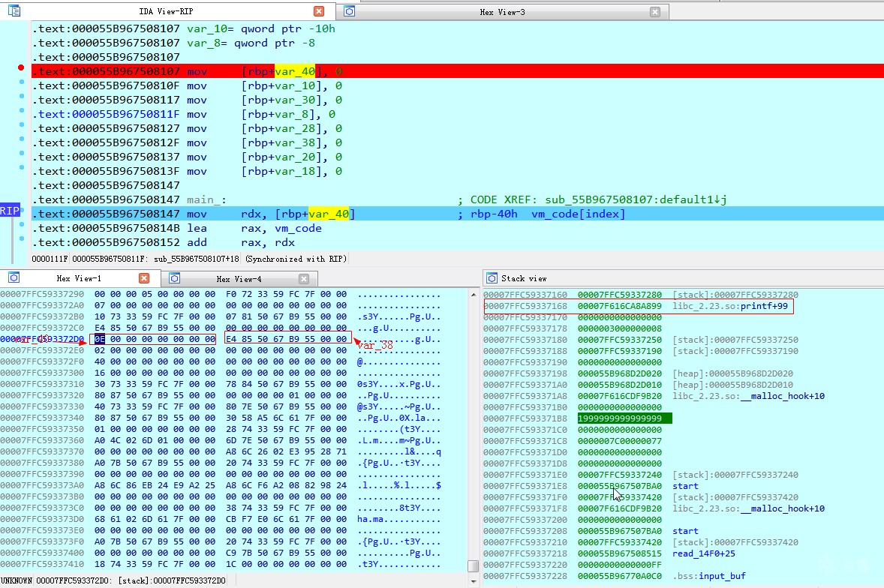
Task: Click the read_14F0+25 stack reference
Action: click(x=704, y=553)
